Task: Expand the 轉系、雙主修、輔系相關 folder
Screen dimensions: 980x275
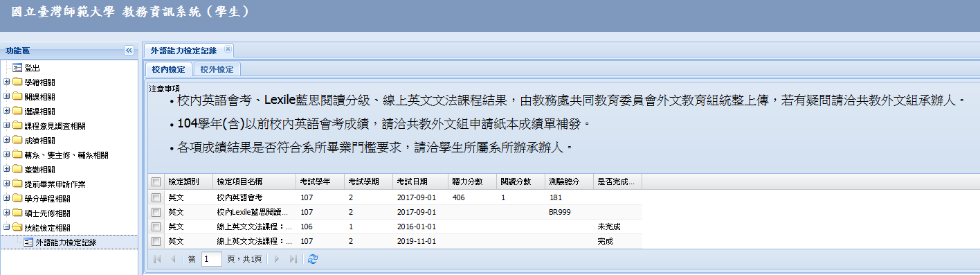Action: (x=6, y=155)
